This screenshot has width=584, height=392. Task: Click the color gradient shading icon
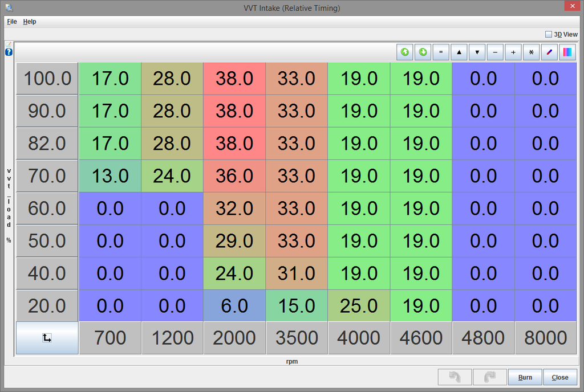point(567,52)
